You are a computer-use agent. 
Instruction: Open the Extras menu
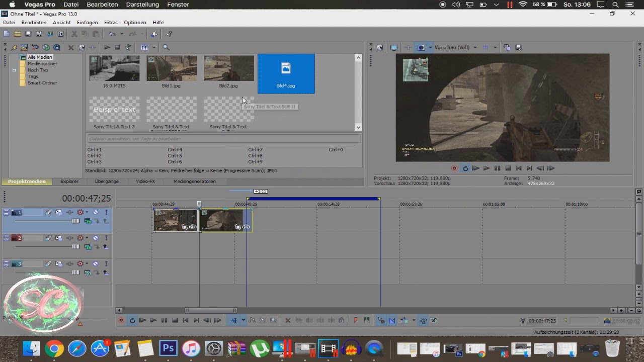(111, 22)
